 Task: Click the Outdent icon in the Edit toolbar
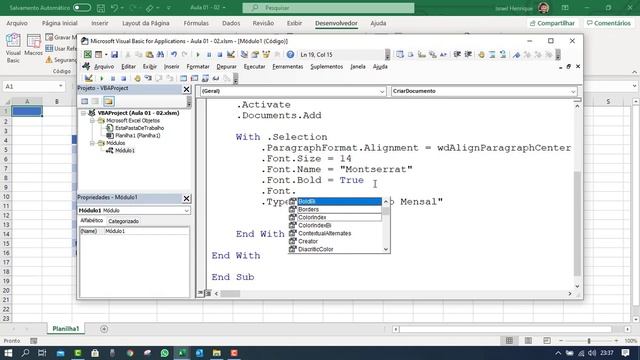[468, 54]
